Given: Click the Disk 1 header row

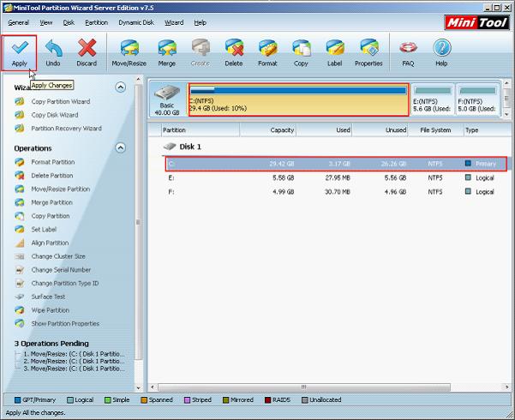Looking at the screenshot, I should pyautogui.click(x=183, y=147).
